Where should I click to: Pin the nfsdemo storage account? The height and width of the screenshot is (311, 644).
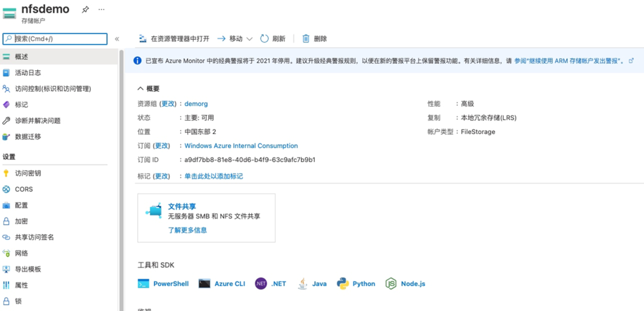pyautogui.click(x=85, y=10)
